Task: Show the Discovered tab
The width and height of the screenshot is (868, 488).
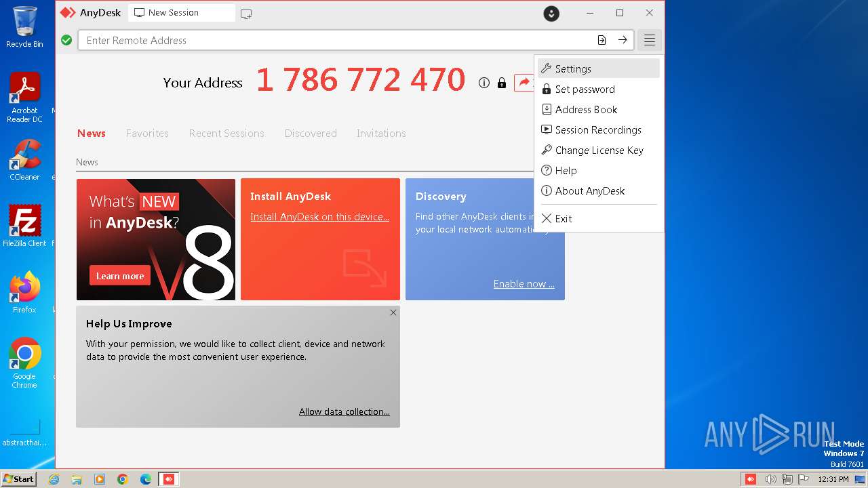Action: [x=311, y=134]
